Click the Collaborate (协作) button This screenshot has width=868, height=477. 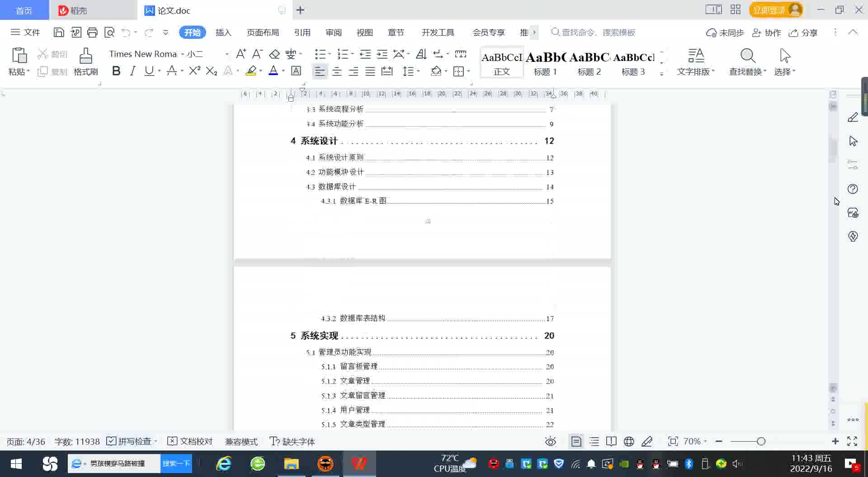[766, 33]
